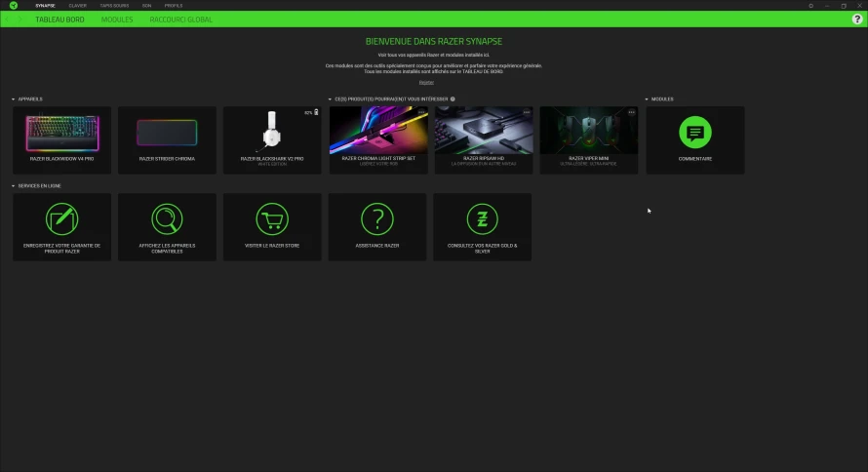
Task: Click the compatible devices magnifier icon
Action: tap(167, 219)
